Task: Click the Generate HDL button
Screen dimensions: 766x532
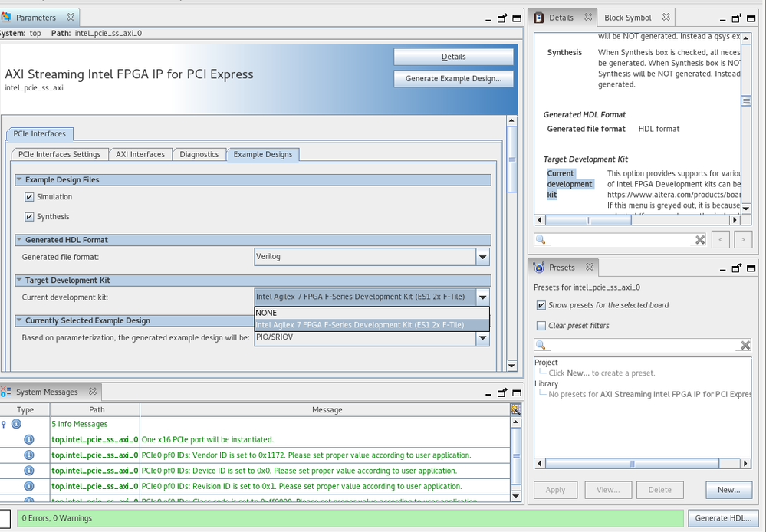Action: click(x=723, y=518)
